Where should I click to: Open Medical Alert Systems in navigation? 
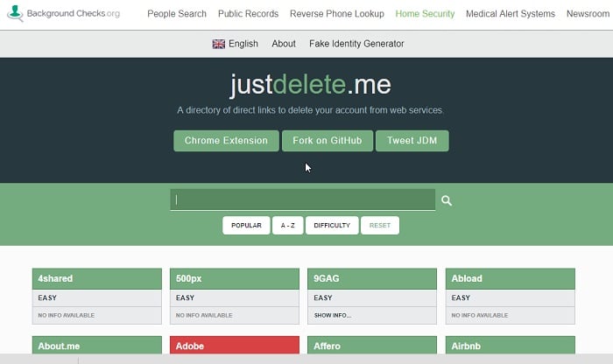pos(511,14)
